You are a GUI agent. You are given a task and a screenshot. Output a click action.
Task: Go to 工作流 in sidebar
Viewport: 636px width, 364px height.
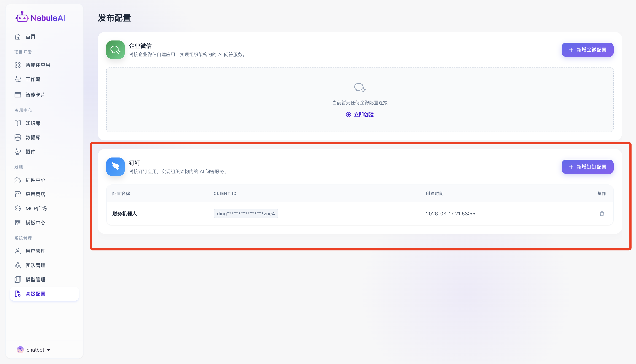click(33, 79)
